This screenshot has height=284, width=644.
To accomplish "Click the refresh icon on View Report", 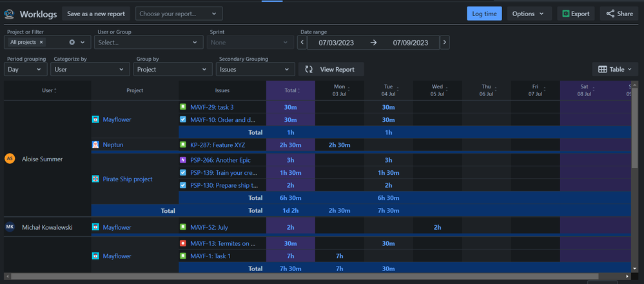I will pyautogui.click(x=309, y=69).
